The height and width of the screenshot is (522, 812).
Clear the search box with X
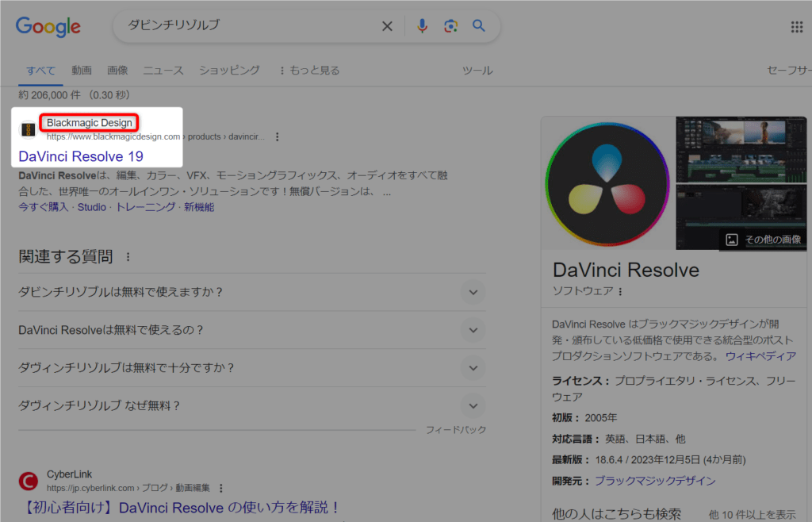[387, 26]
